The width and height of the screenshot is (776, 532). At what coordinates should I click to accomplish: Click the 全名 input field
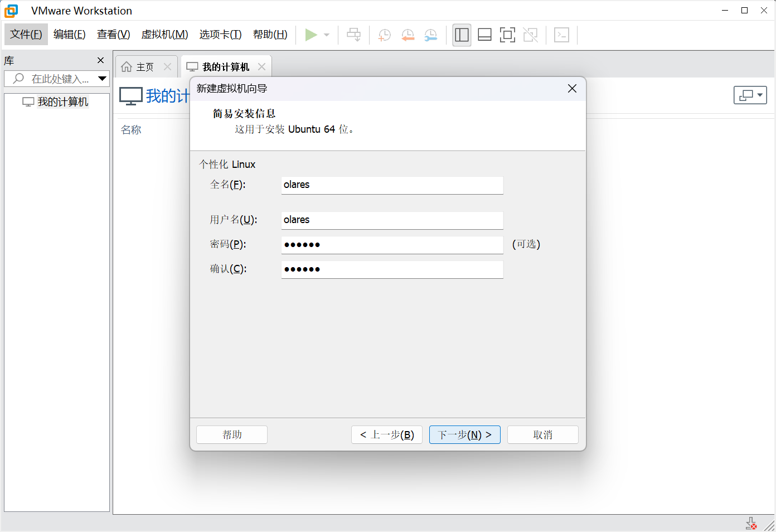click(392, 185)
